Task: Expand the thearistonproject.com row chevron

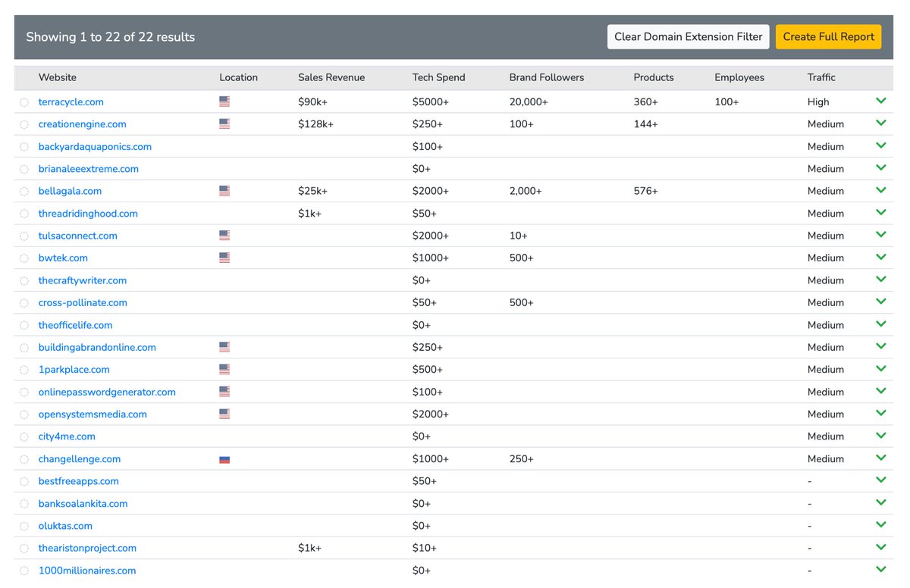Action: coord(880,547)
